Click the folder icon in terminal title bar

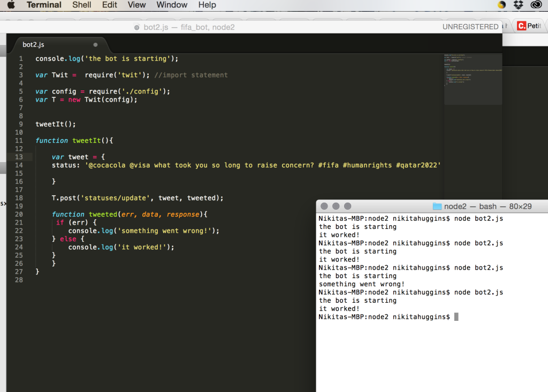click(x=437, y=206)
